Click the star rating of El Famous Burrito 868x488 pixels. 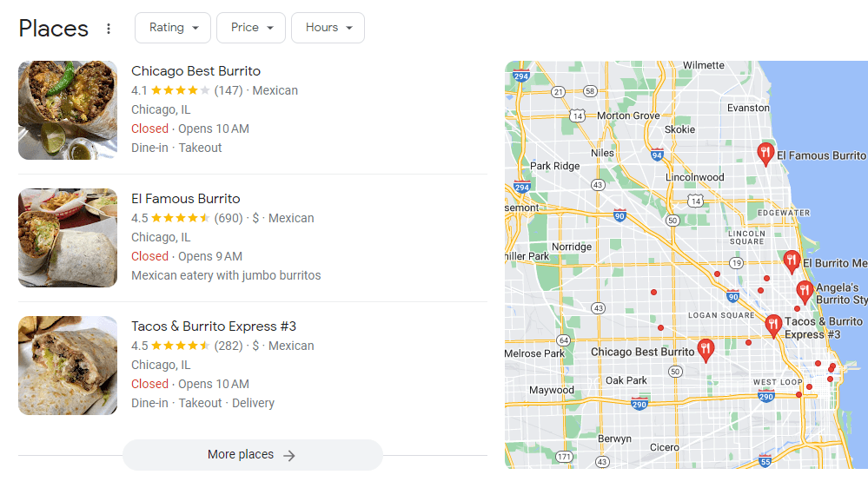pyautogui.click(x=181, y=219)
